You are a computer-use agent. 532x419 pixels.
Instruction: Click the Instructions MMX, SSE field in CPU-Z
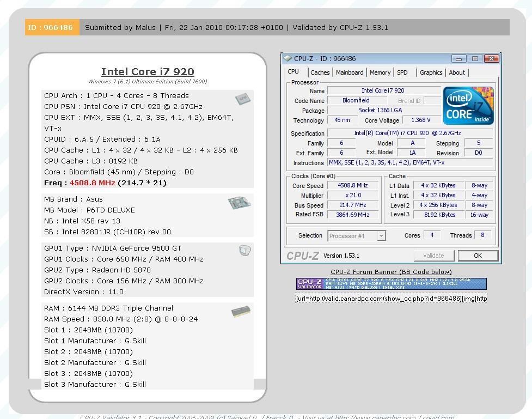click(x=410, y=163)
